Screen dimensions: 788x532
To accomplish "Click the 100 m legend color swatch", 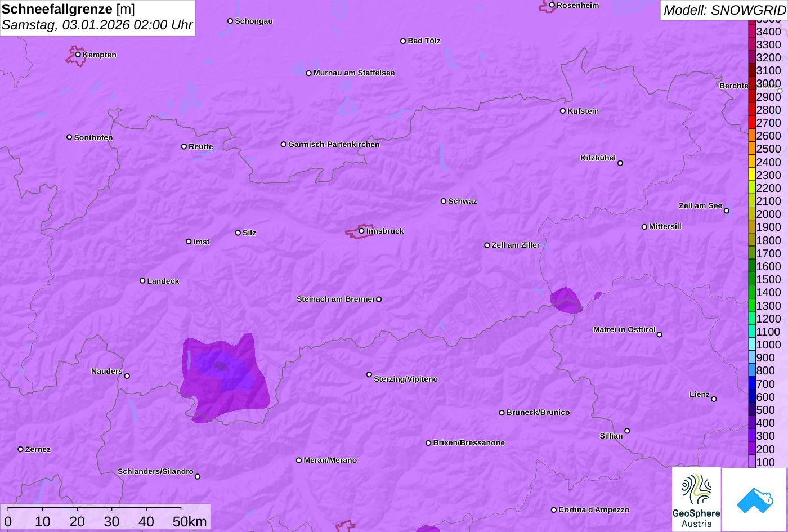I will pos(752,462).
